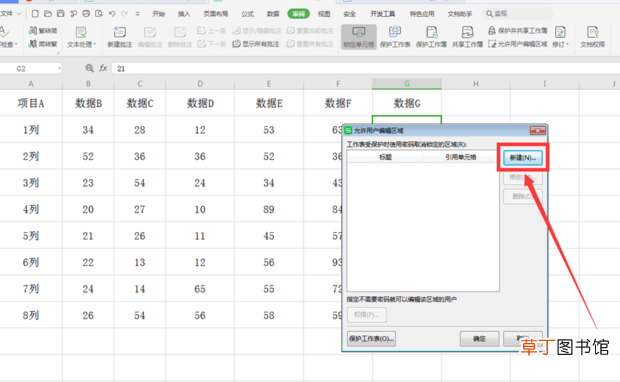Screen dimensions: 620x382
Task: Click cell 89 in row 4列
Action: 269,209
